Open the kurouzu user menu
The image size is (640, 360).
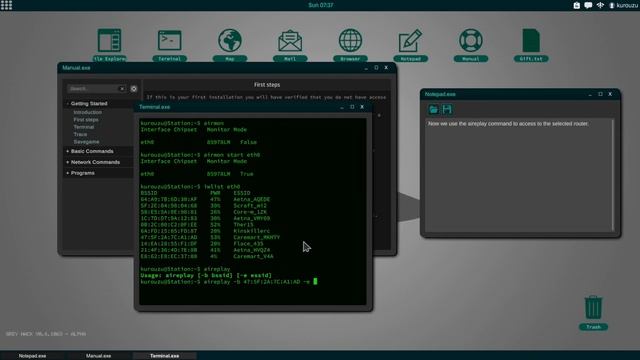[x=623, y=5]
